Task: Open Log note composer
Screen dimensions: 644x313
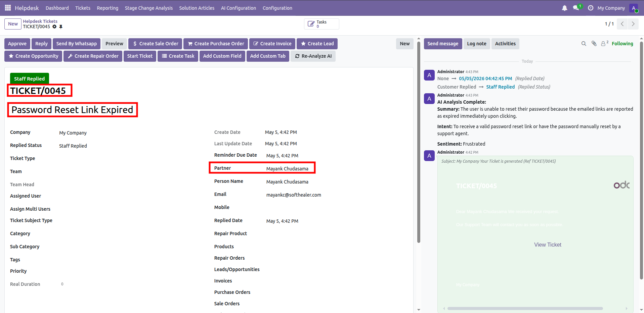Action: point(477,44)
